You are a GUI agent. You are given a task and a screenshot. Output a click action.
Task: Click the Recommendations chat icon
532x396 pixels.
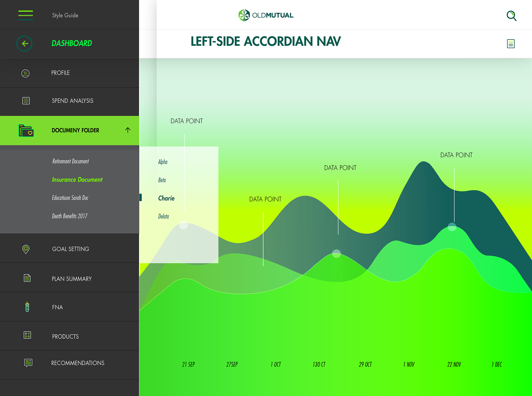pyautogui.click(x=28, y=363)
